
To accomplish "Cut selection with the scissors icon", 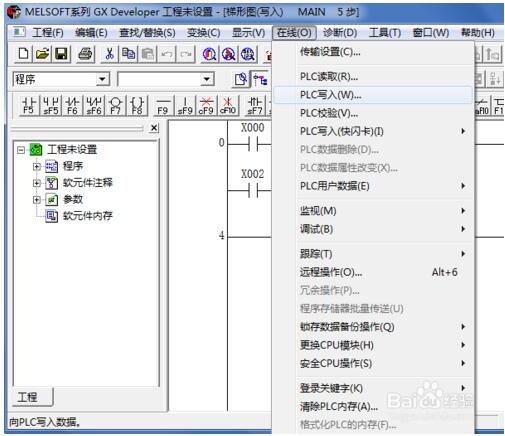I will coord(110,54).
